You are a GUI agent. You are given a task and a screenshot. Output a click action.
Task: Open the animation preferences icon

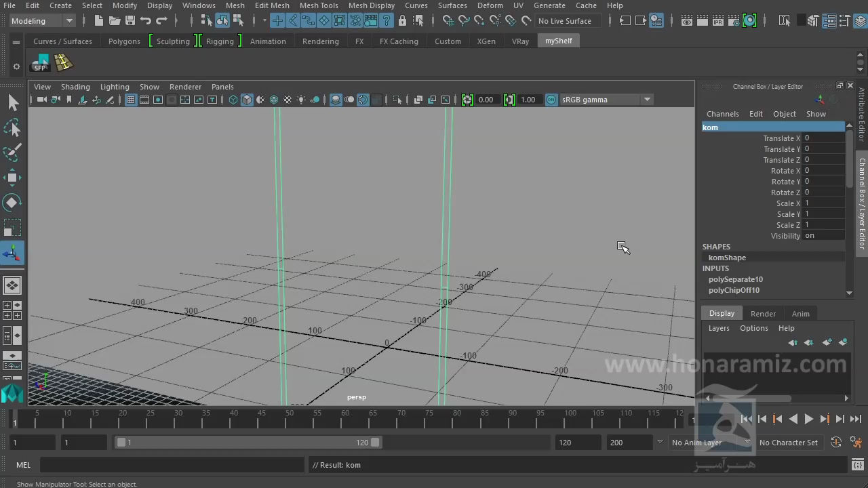point(858,443)
